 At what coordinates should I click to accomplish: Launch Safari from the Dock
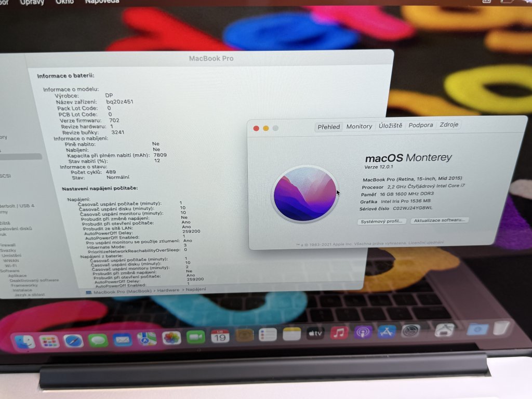coord(73,341)
